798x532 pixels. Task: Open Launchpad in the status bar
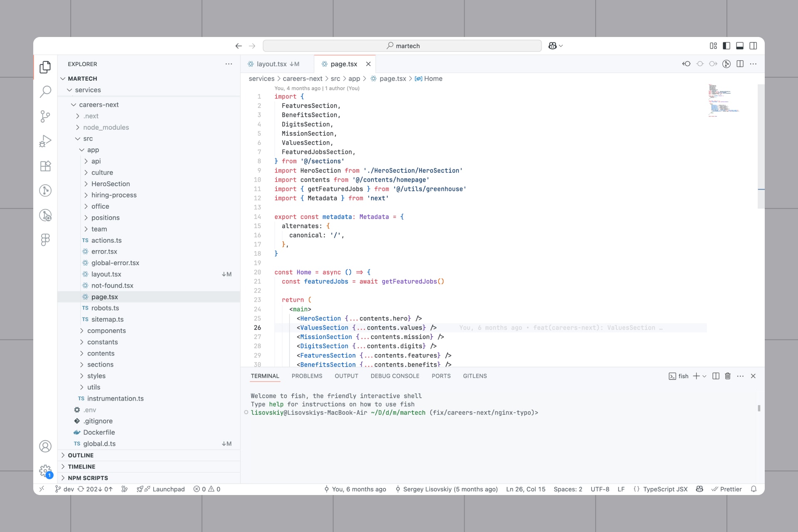161,489
